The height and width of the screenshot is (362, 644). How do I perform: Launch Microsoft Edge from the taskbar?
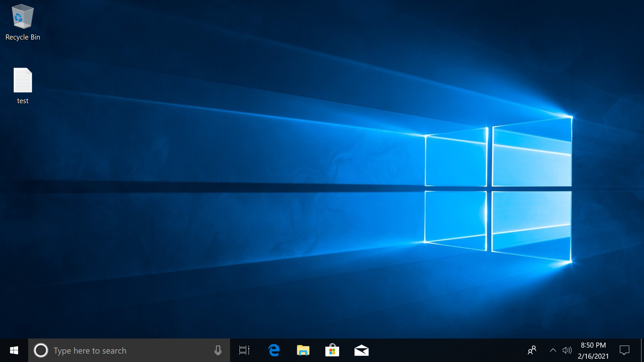tap(274, 350)
